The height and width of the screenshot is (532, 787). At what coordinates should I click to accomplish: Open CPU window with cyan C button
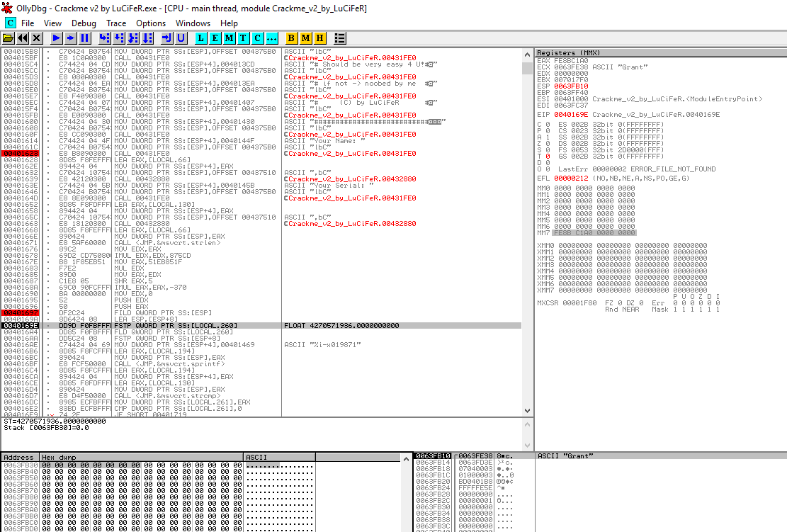tap(257, 38)
